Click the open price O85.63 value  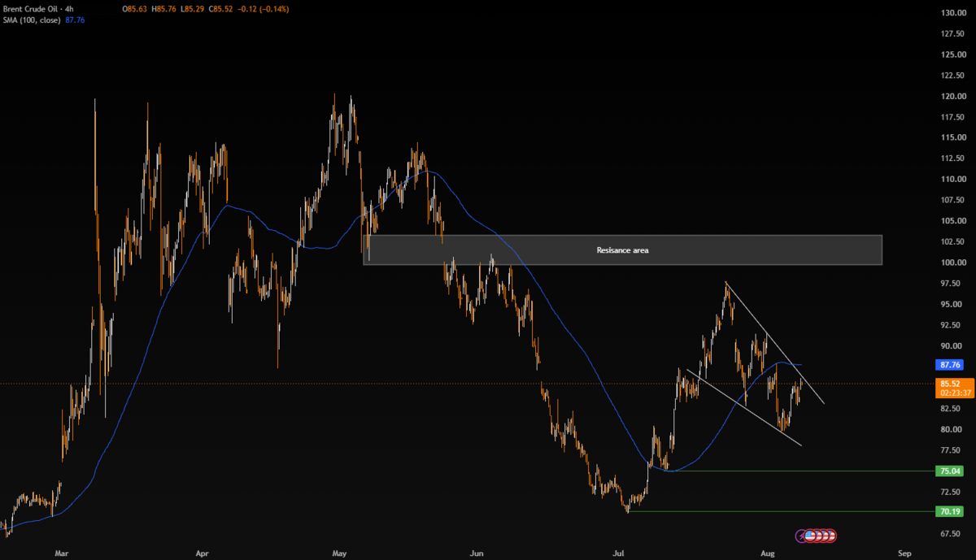click(x=135, y=9)
